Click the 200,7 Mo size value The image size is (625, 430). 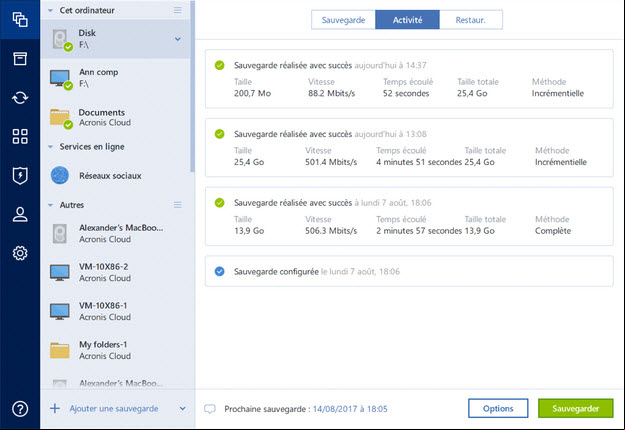click(x=252, y=93)
